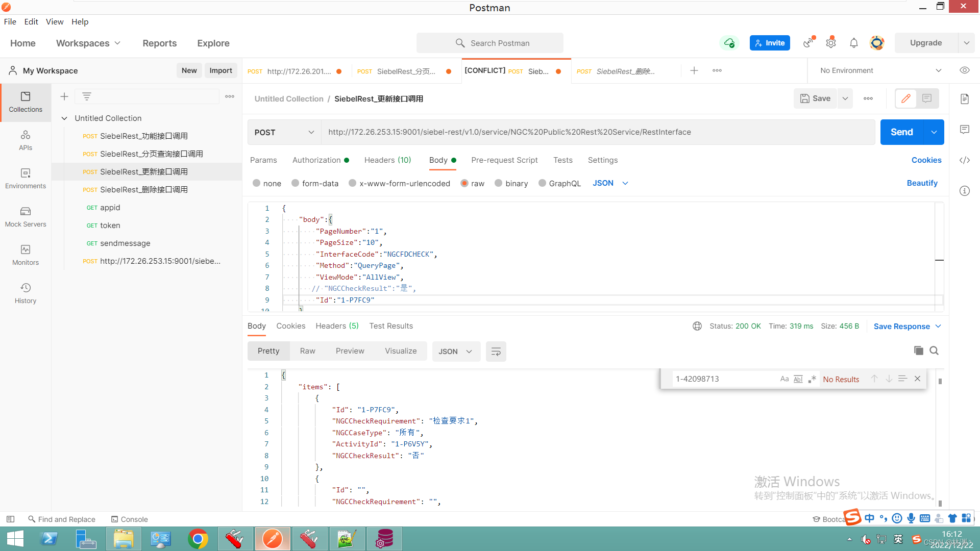Copy response using the copy icon
This screenshot has height=551, width=980.
click(918, 350)
